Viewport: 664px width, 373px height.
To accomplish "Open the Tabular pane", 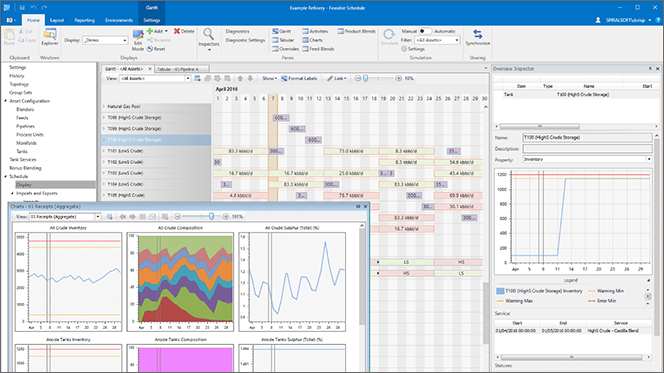I will 283,40.
